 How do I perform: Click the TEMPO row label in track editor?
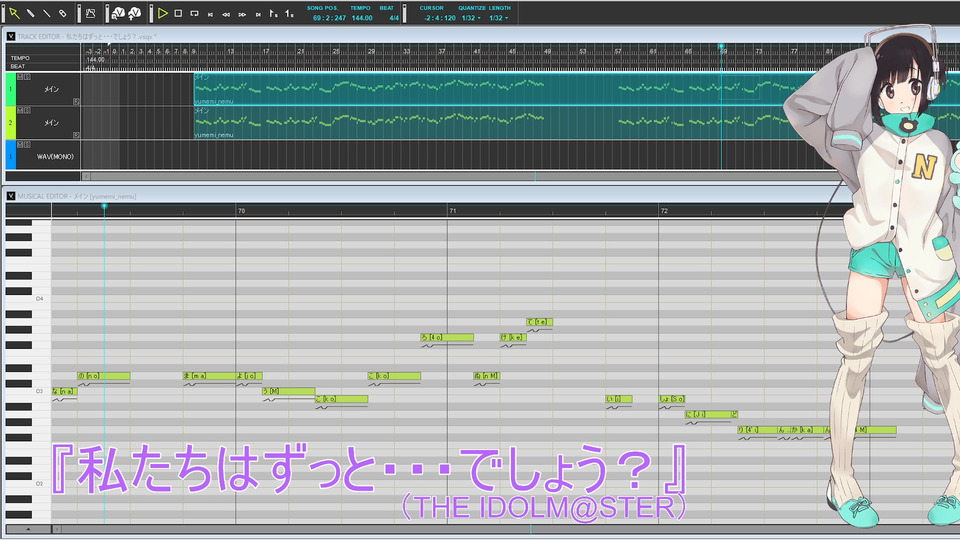click(20, 58)
